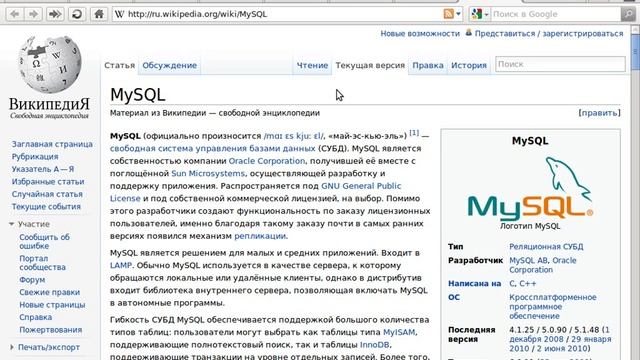Open Случайная статья sidebar link

(x=47, y=194)
